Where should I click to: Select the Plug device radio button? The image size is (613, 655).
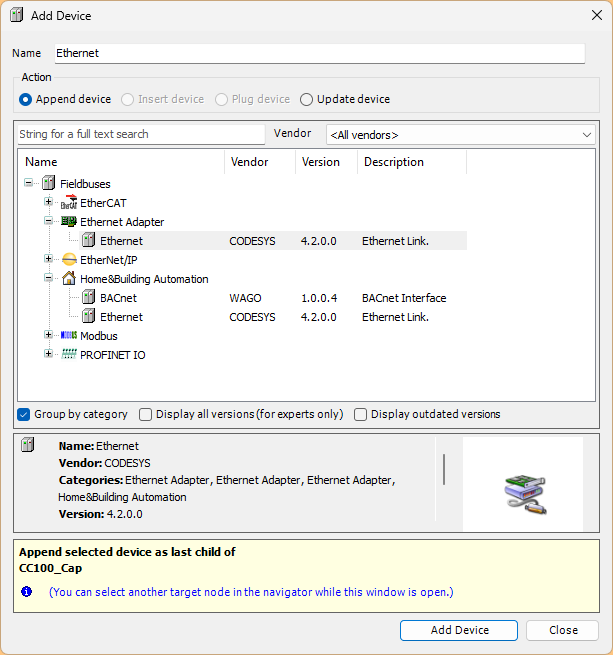(221, 99)
